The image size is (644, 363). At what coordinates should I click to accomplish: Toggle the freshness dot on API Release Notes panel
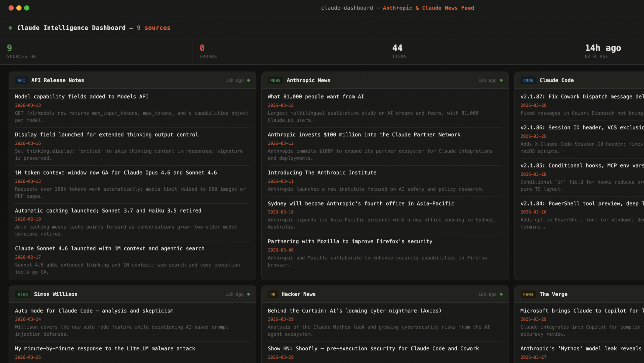point(249,80)
